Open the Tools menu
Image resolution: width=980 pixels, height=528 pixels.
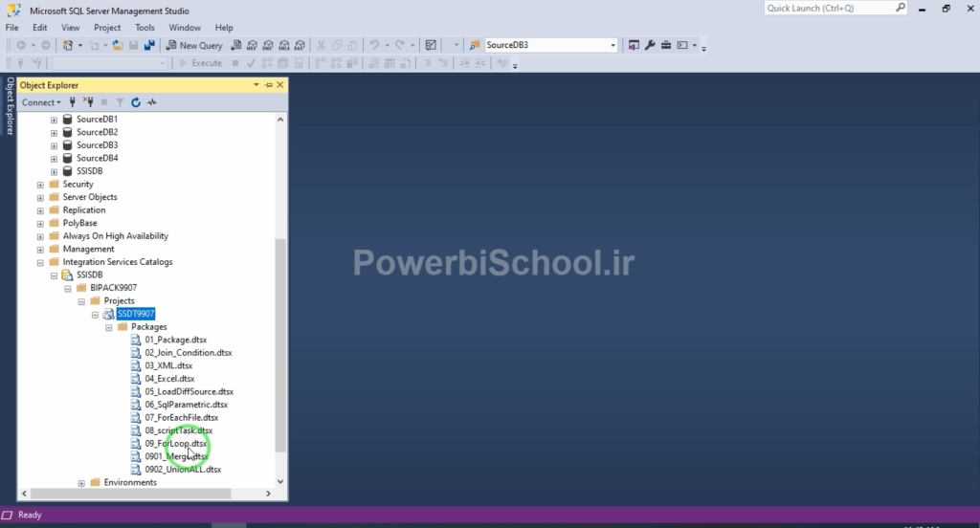click(145, 28)
